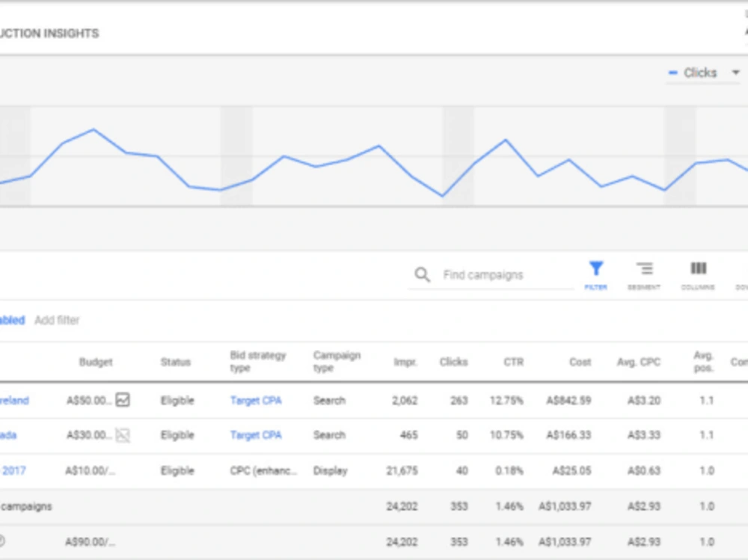Click the 12.75% CTR value
Image resolution: width=748 pixels, height=560 pixels.
pos(506,400)
